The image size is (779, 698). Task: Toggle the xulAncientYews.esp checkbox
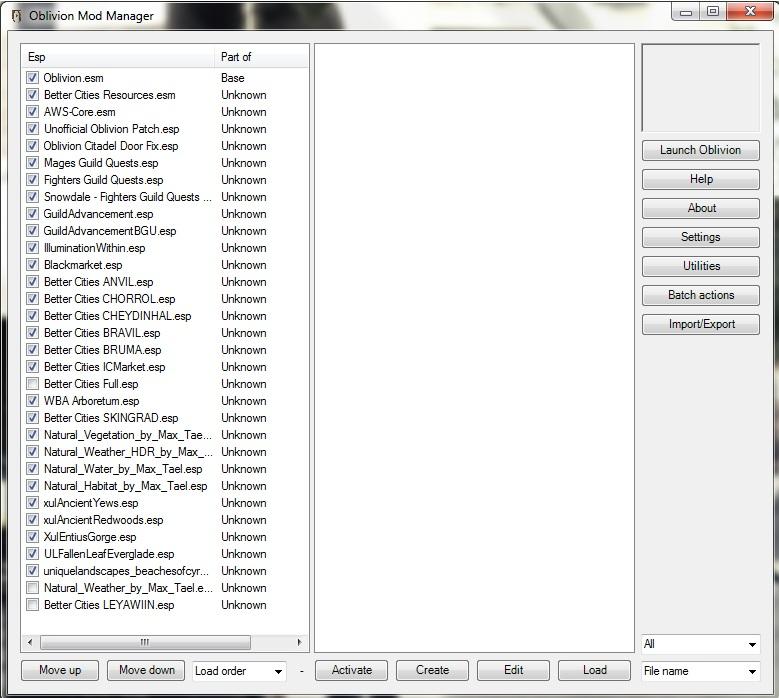(x=32, y=503)
